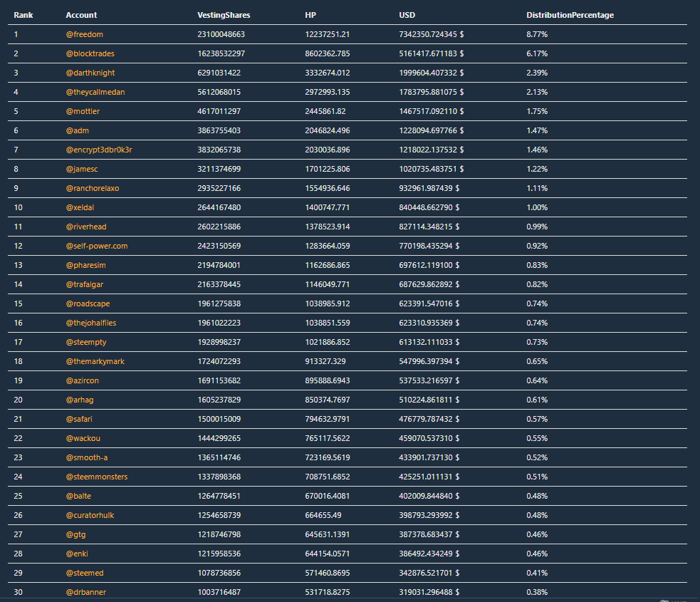Open the @wackou account link
The width and height of the screenshot is (700, 602).
(x=83, y=437)
